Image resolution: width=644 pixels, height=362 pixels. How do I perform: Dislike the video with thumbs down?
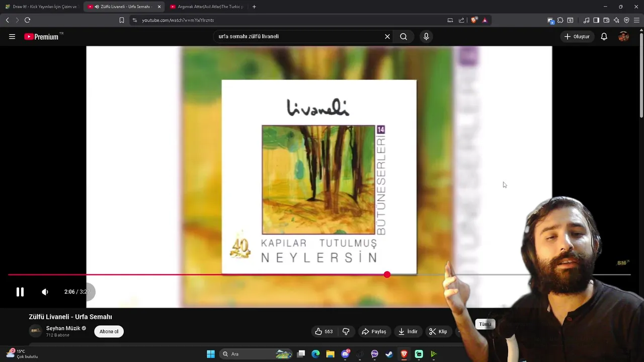(x=346, y=331)
